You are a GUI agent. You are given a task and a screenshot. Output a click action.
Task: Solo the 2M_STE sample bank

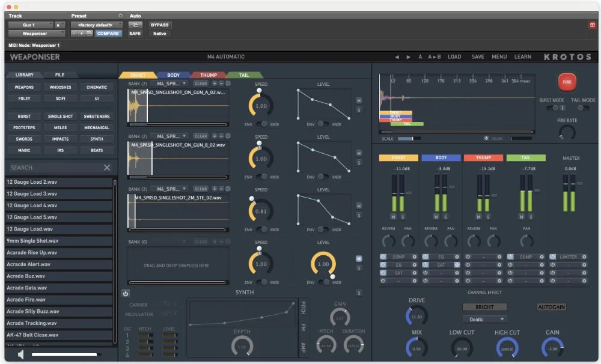click(x=359, y=215)
